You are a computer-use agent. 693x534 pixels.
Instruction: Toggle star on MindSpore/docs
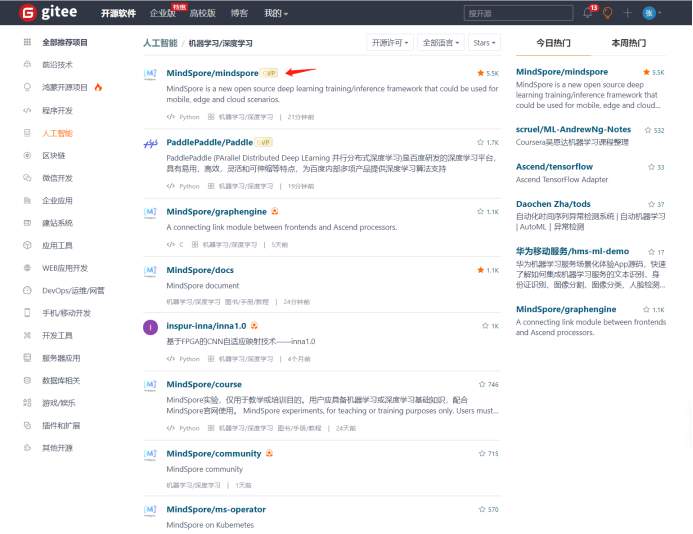click(x=480, y=270)
